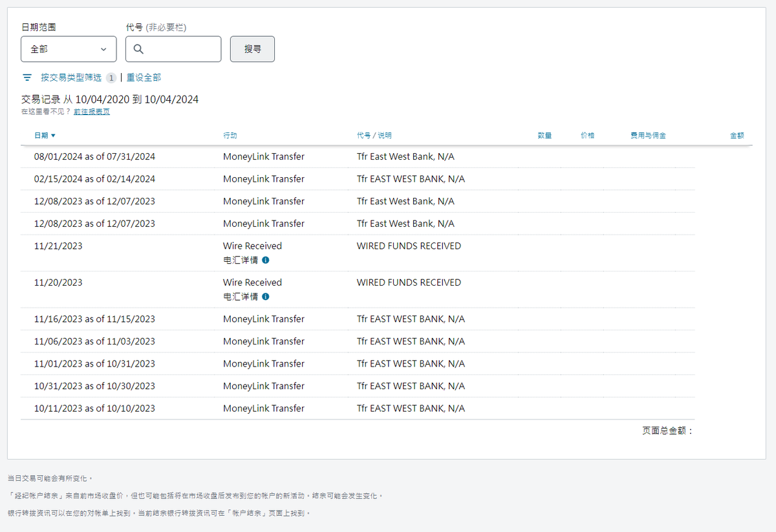Click the 页面总金额 page total label
Image resolution: width=776 pixels, height=532 pixels.
click(x=667, y=431)
